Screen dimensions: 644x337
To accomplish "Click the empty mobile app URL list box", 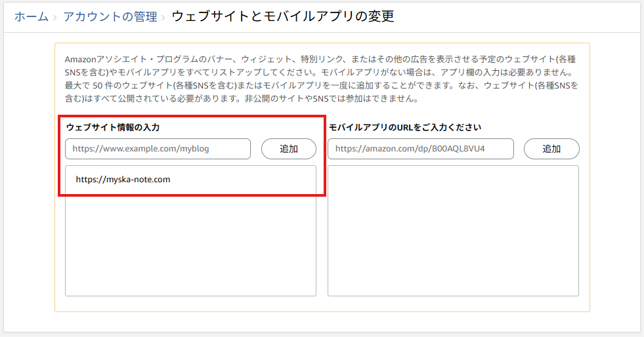I will 453,231.
